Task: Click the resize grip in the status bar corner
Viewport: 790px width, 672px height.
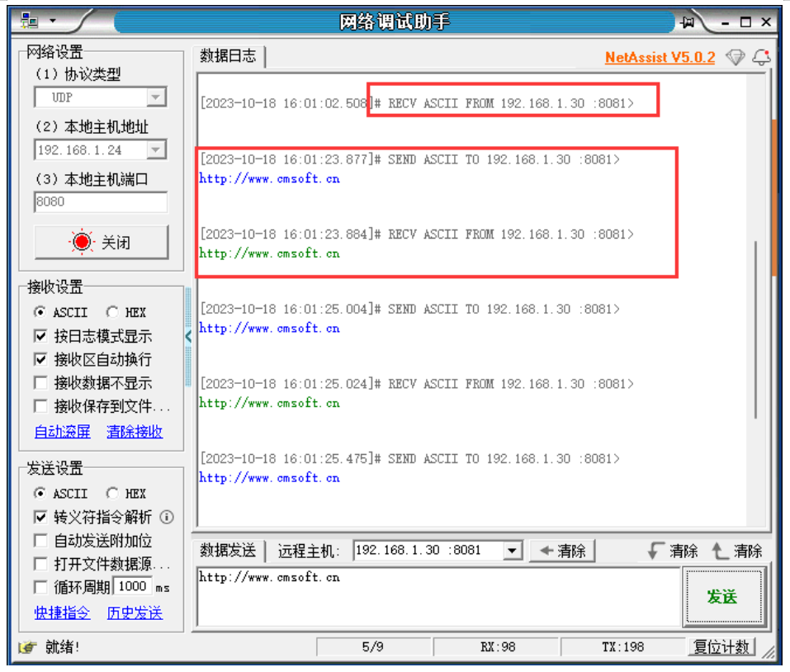Action: point(769,653)
